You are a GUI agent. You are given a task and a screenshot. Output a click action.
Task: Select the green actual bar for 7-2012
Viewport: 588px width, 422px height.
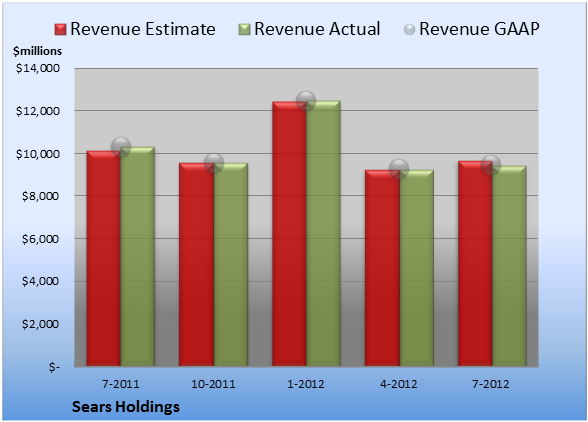[509, 266]
